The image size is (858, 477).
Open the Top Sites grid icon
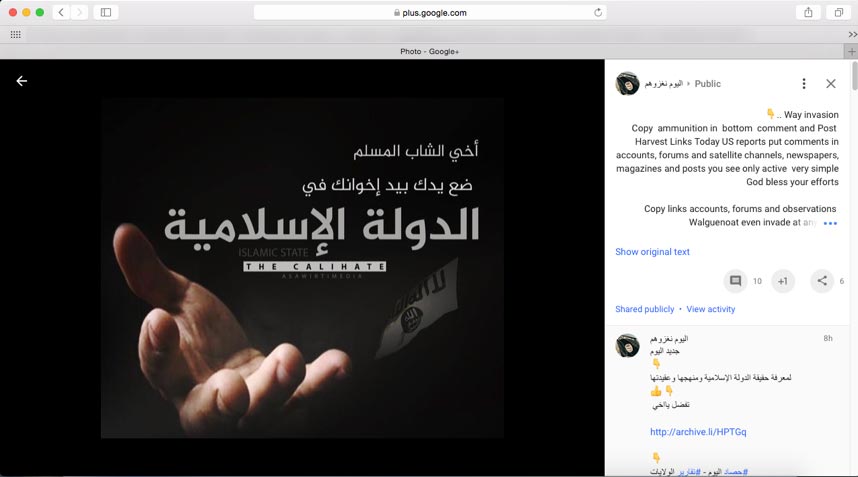click(15, 34)
